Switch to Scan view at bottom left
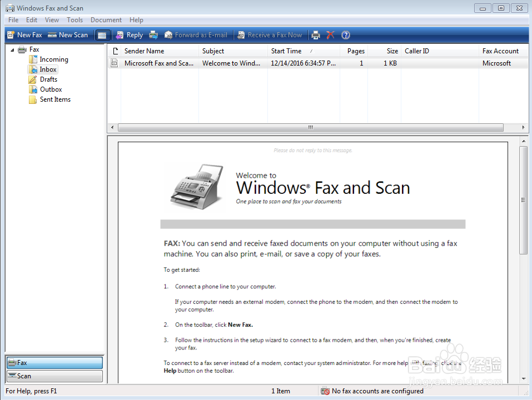Screen dimensions: 532x400 point(54,376)
